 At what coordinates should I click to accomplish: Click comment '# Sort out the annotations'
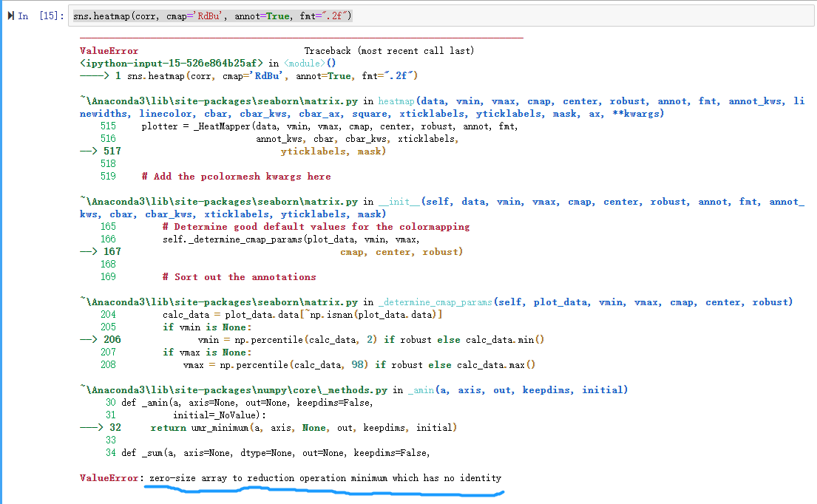click(x=239, y=277)
